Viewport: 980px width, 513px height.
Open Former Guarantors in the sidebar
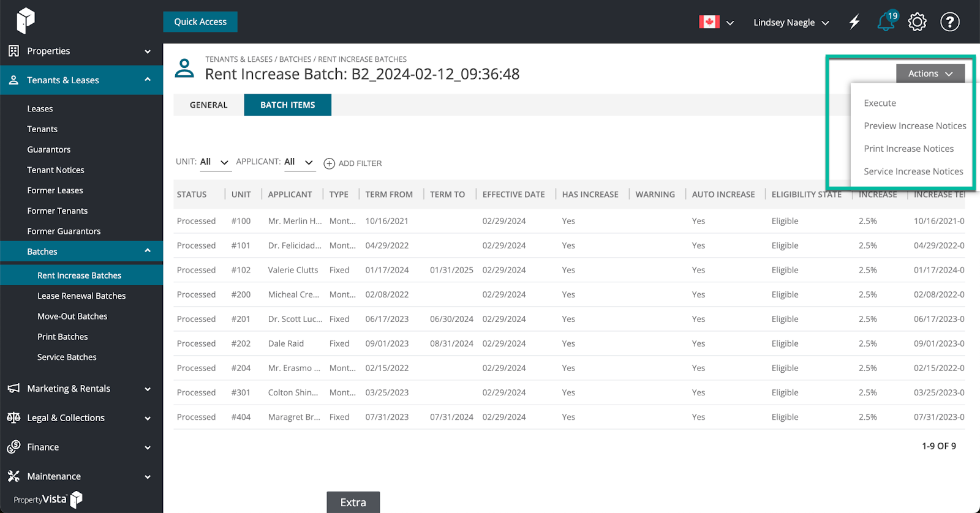64,231
